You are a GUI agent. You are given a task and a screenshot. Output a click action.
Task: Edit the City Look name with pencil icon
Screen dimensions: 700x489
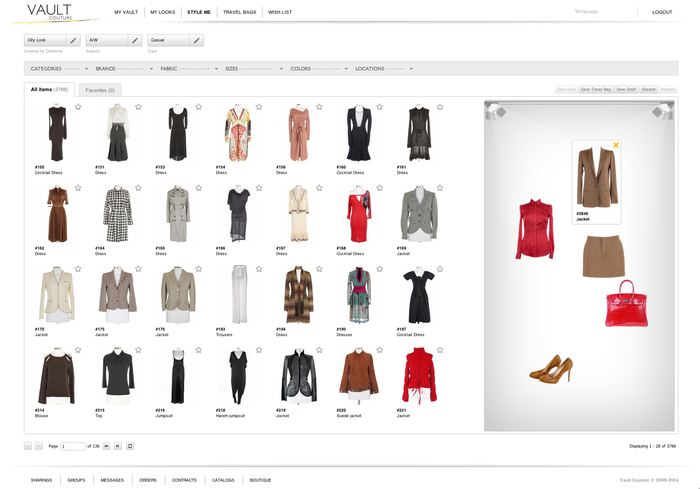coord(73,41)
